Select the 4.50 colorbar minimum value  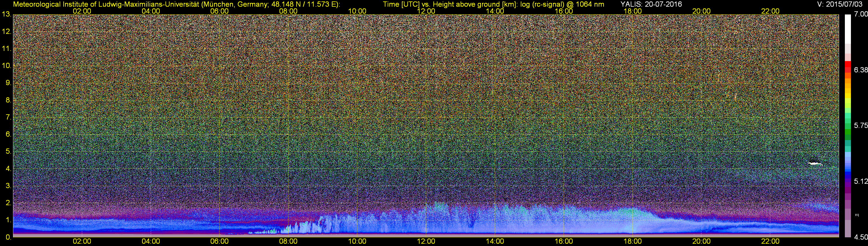pyautogui.click(x=860, y=237)
